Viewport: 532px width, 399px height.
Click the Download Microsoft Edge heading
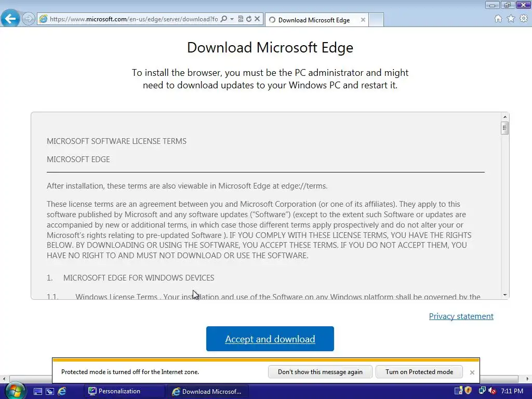(x=270, y=47)
